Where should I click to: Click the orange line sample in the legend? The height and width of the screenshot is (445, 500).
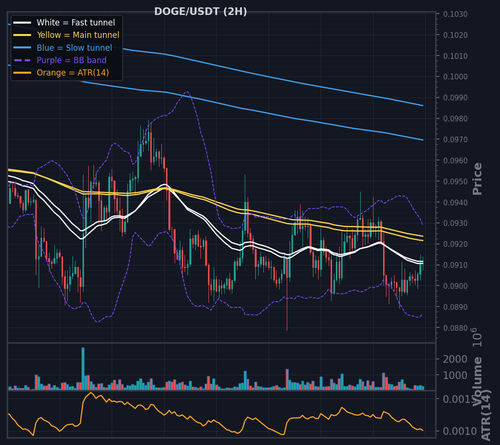[x=22, y=73]
